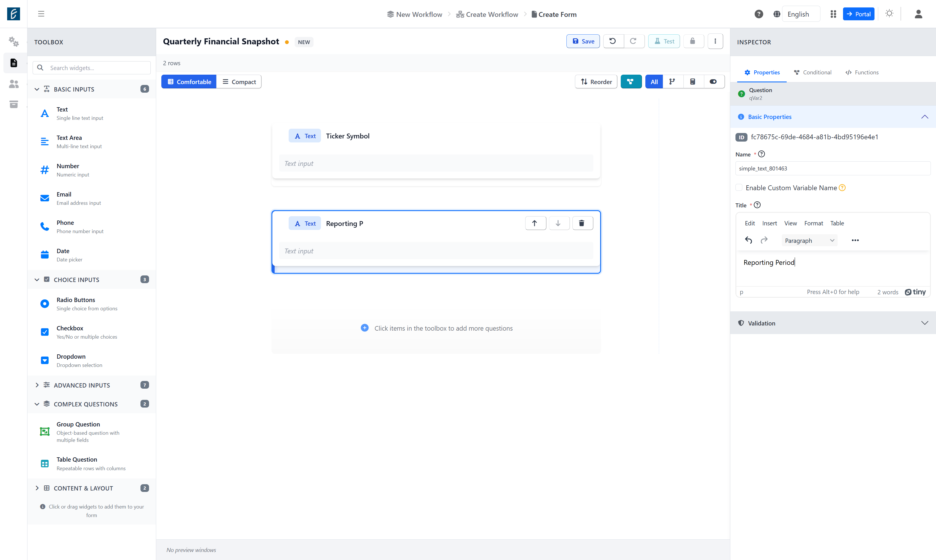Switch to Comfortable view
The width and height of the screenshot is (936, 560).
click(189, 82)
